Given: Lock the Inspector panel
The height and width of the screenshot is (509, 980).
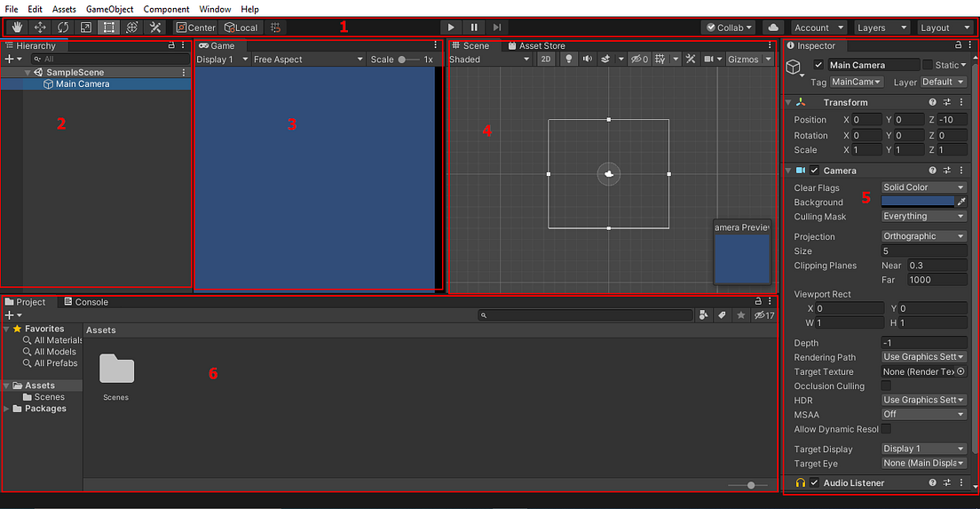Looking at the screenshot, I should pyautogui.click(x=958, y=45).
